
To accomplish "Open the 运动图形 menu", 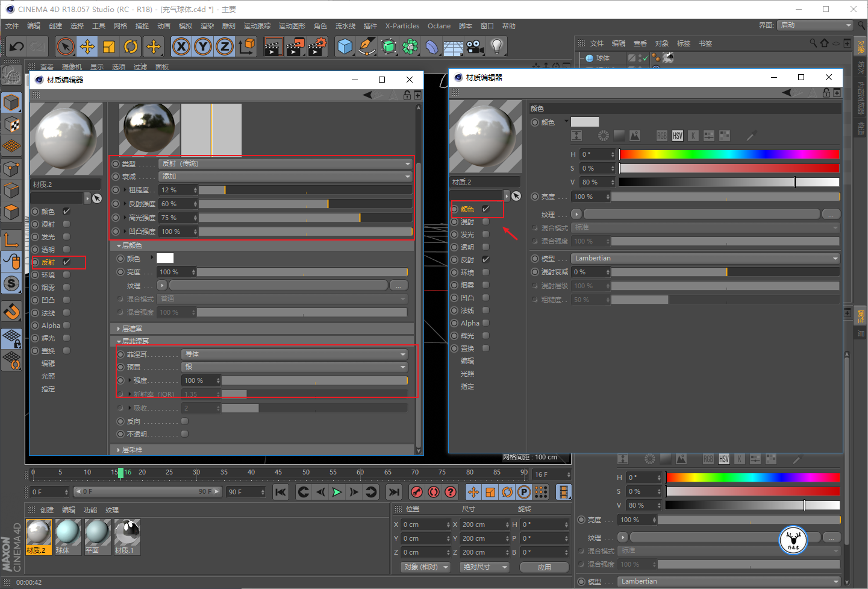I will (292, 26).
